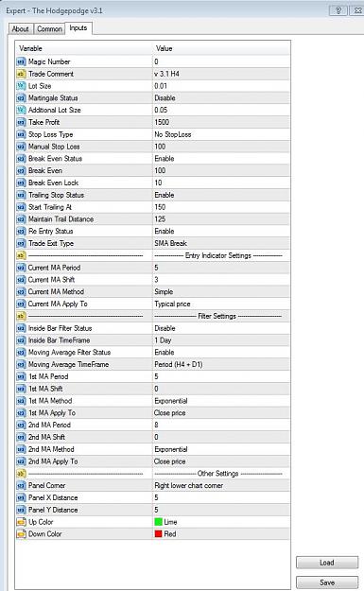Click the string icon beside Trade Comment
Image resolution: width=364 pixels, height=591 pixels.
21,74
